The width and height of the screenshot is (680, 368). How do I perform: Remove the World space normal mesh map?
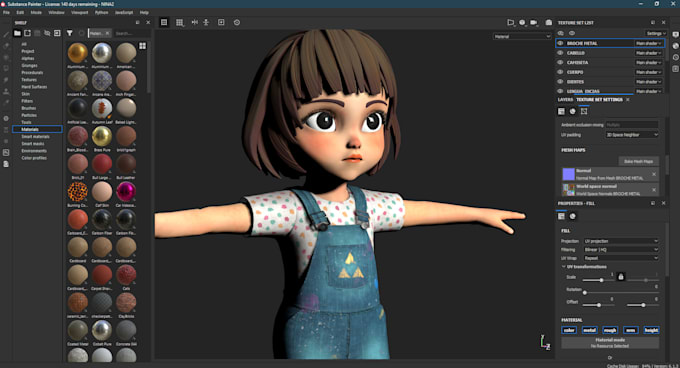coord(654,190)
